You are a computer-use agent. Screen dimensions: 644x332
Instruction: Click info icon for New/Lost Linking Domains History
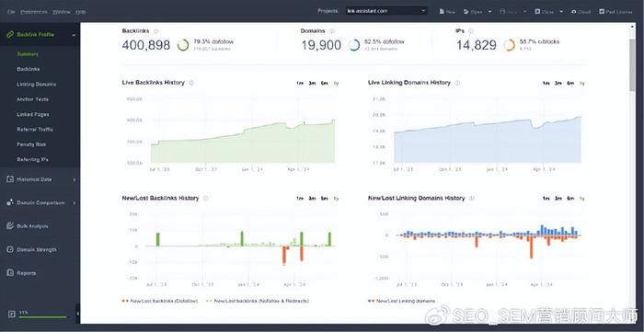click(471, 199)
